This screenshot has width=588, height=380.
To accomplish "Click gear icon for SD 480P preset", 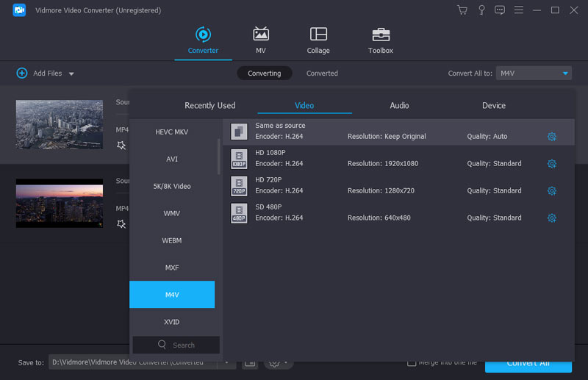I will click(x=552, y=218).
